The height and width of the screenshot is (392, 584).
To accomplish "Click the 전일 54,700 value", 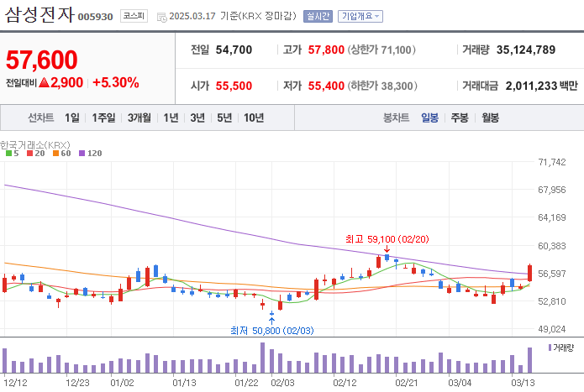I will point(234,50).
